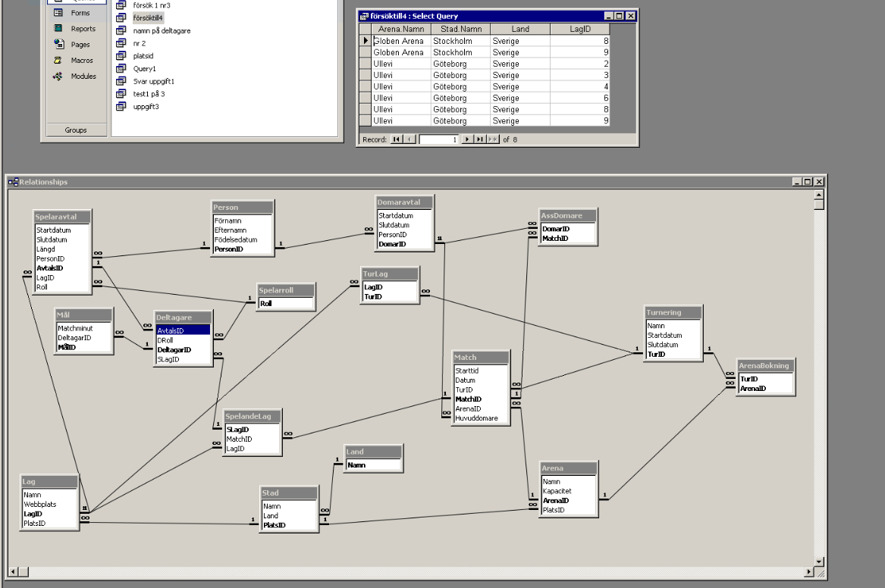Select the query icon for uppgift3
The height and width of the screenshot is (588, 885).
[x=121, y=107]
